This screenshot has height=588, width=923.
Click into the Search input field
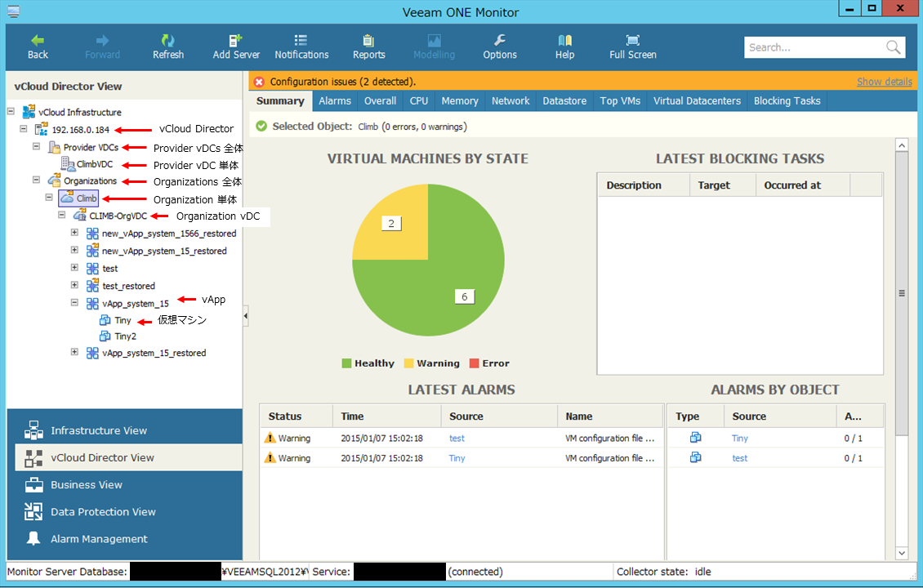coord(814,47)
